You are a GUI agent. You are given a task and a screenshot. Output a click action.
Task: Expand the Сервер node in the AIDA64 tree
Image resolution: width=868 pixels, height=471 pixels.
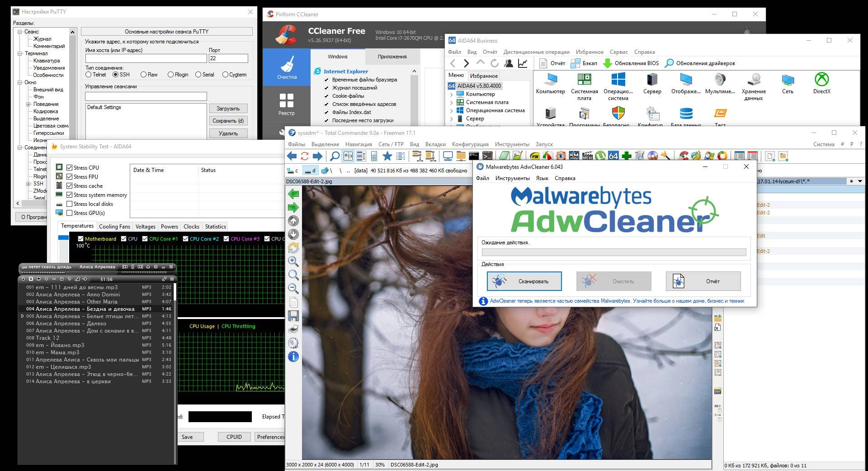[451, 119]
